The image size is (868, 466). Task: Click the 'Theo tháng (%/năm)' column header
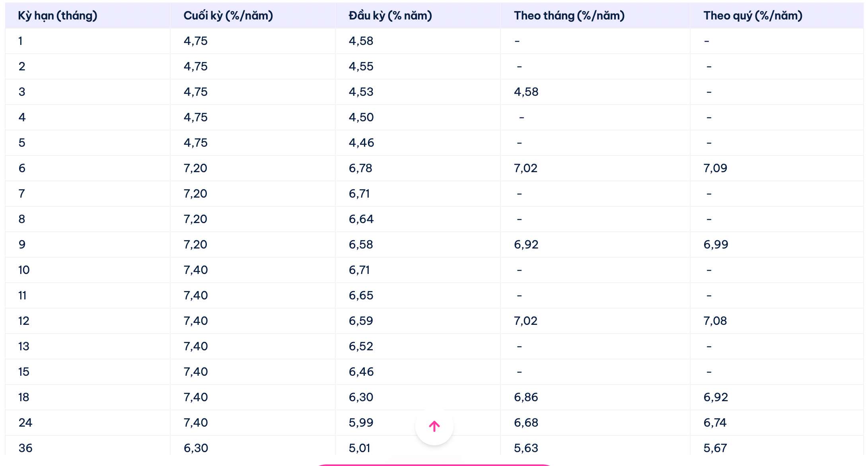pos(569,16)
